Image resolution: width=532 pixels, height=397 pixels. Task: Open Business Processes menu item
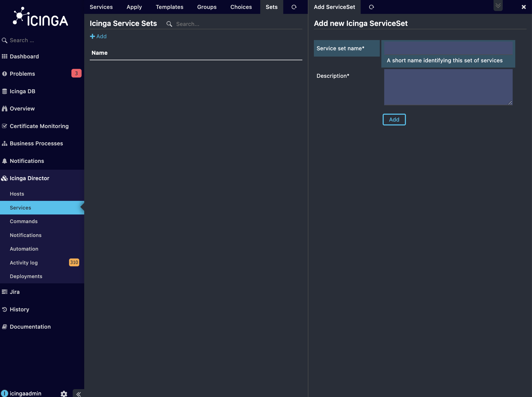42,144
